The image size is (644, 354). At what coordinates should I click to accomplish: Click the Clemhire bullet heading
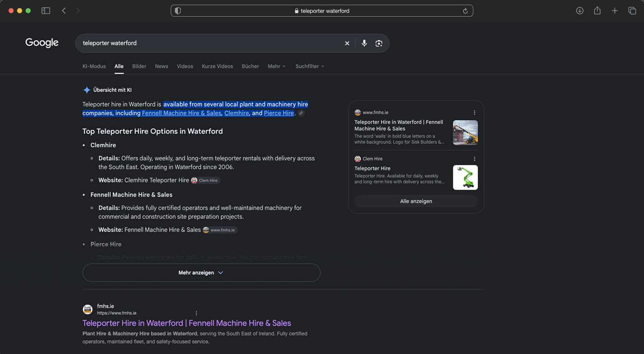click(x=103, y=145)
